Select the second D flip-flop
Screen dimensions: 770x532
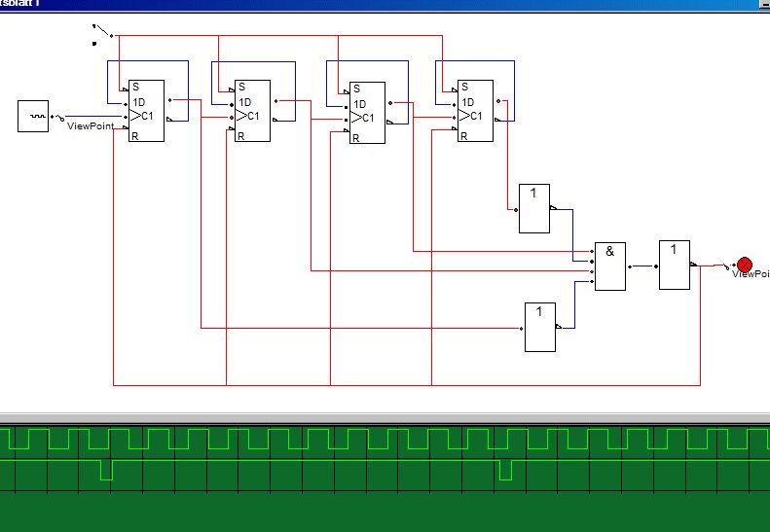tap(252, 111)
